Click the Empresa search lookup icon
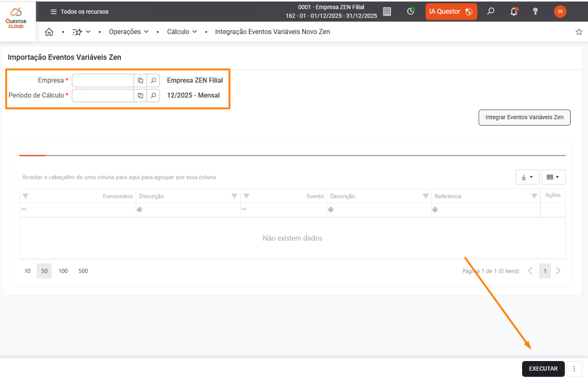Viewport: 588px width, 378px height. pos(153,81)
